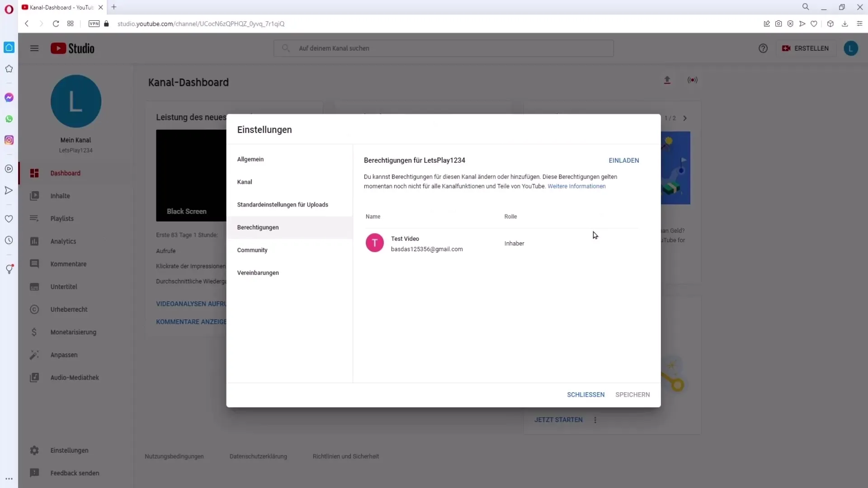Click the Einstellungen sidebar icon
Screen dimensions: 868x488
(x=34, y=450)
